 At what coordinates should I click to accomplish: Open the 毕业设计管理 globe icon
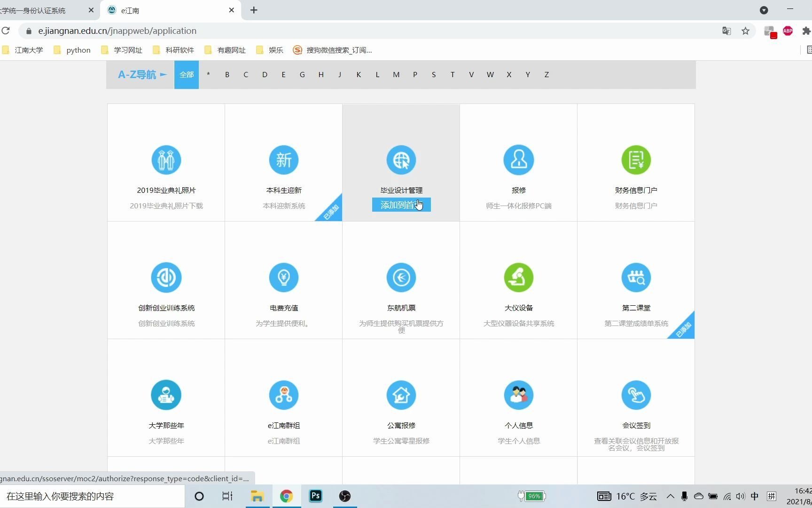coord(401,160)
